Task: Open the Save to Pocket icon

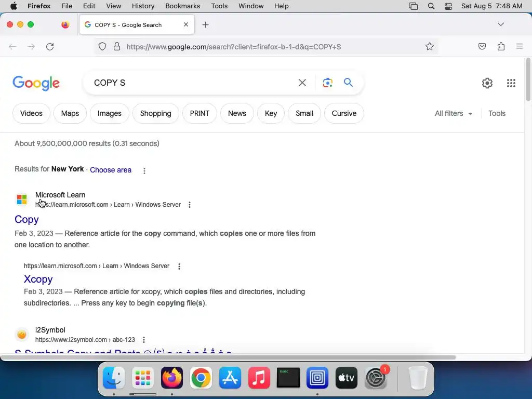Action: [482, 46]
